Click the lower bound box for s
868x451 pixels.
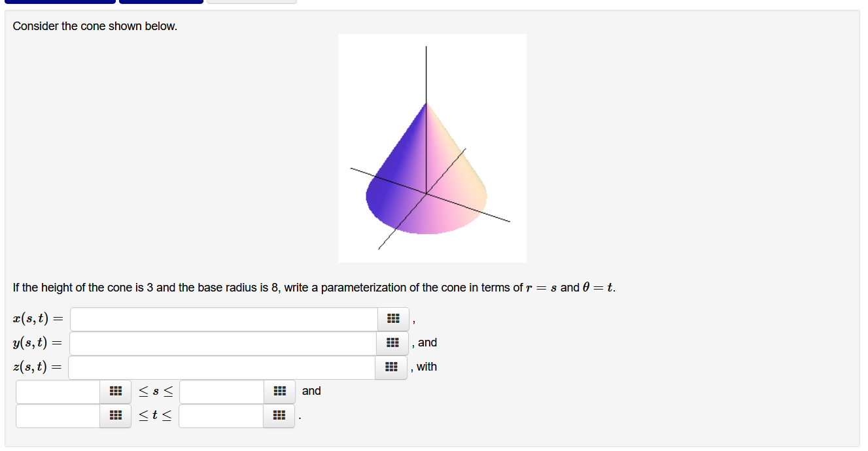(x=57, y=391)
